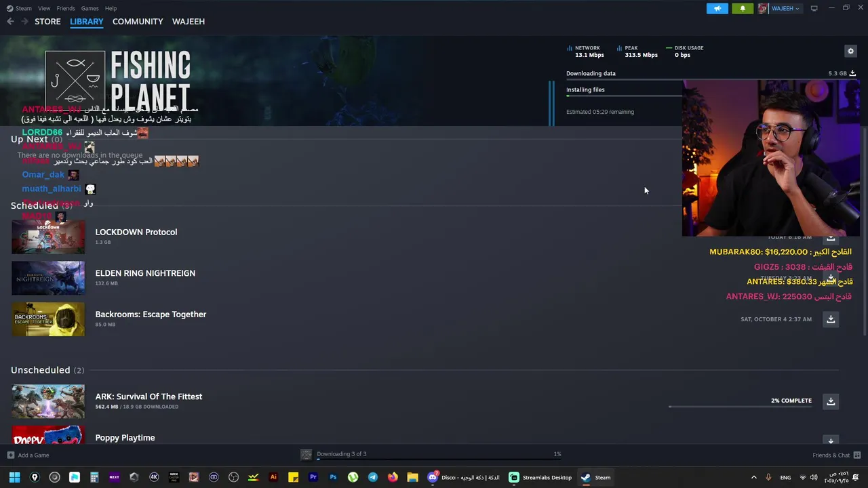Open Friends & Chat icon

coord(857,455)
